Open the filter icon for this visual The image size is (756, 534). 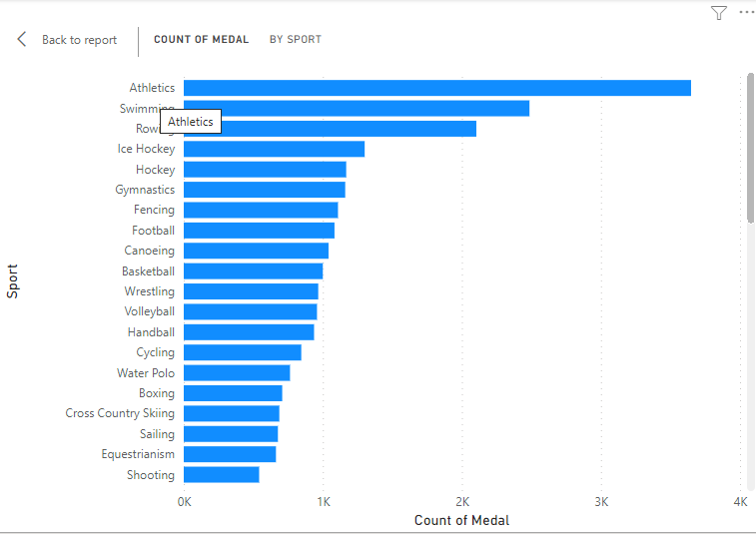point(719,13)
